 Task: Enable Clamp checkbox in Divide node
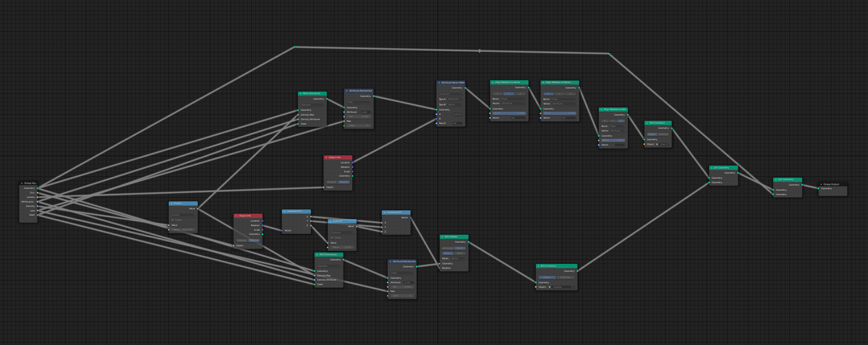point(173,220)
